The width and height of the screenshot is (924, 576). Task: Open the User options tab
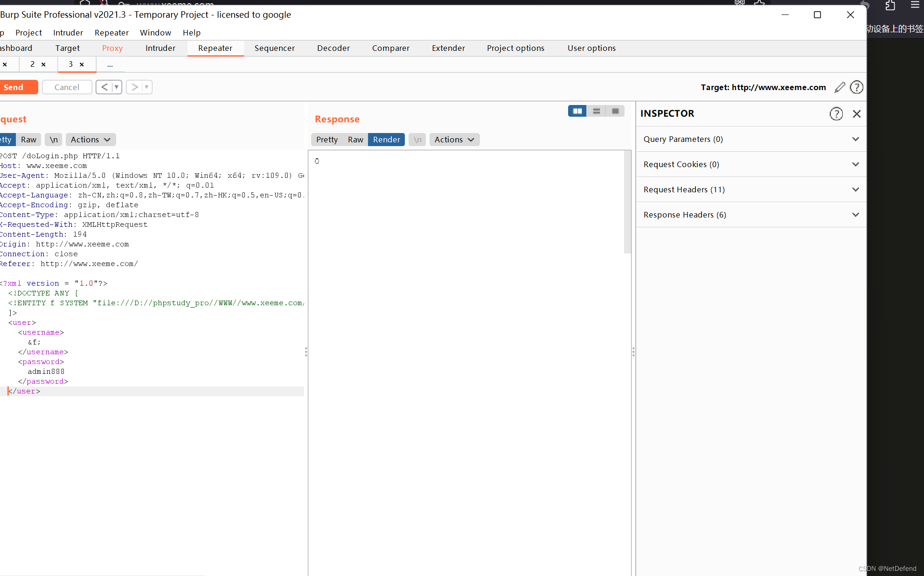[591, 48]
